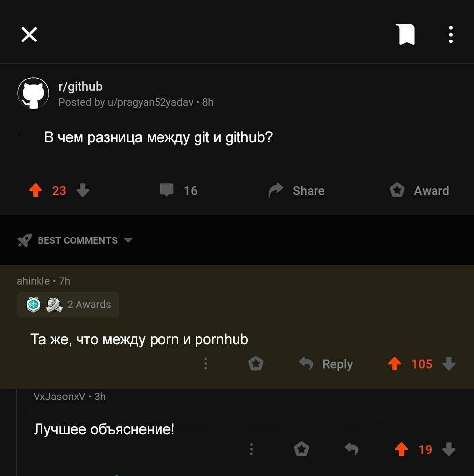Expand the Best Comments sort dropdown
Viewport: 474px width, 476px height.
pos(75,240)
